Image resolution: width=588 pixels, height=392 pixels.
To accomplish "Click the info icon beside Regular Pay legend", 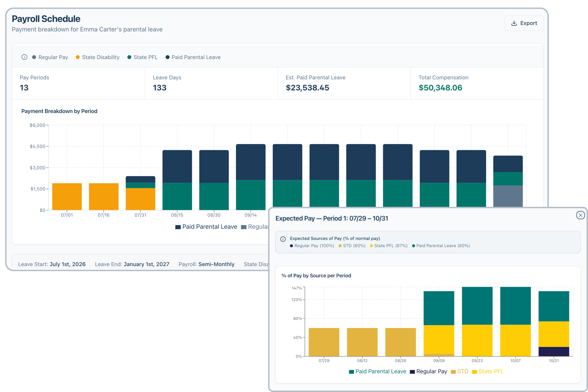I will pyautogui.click(x=24, y=57).
